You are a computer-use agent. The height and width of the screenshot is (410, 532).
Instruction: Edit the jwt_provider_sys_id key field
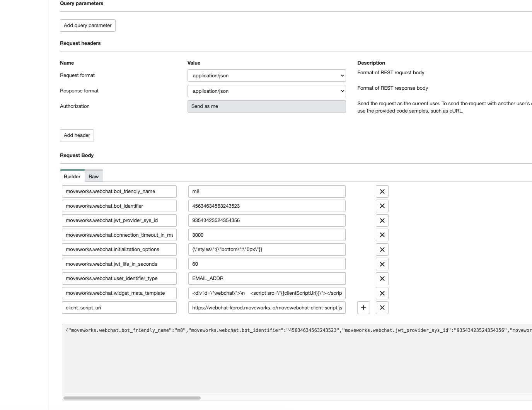119,220
